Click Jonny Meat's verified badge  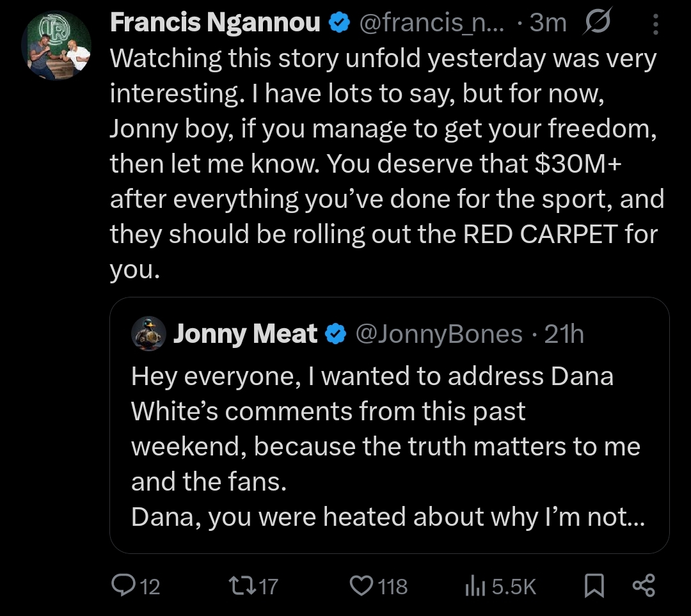tap(337, 334)
